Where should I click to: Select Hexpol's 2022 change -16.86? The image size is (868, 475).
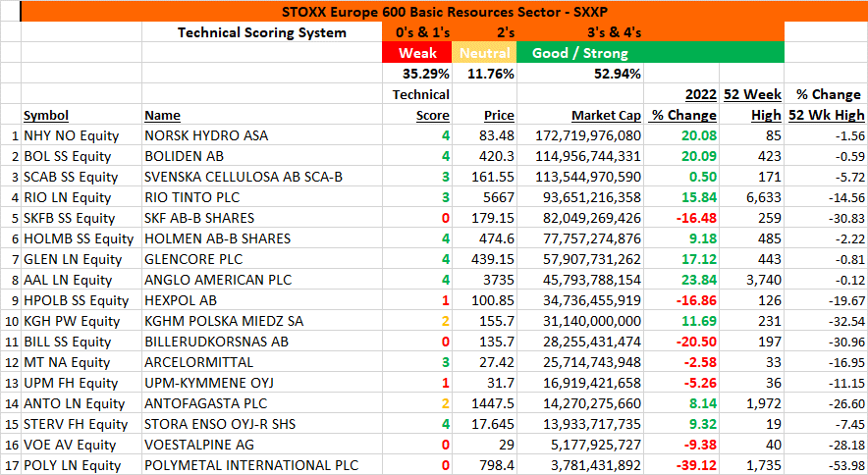681,300
